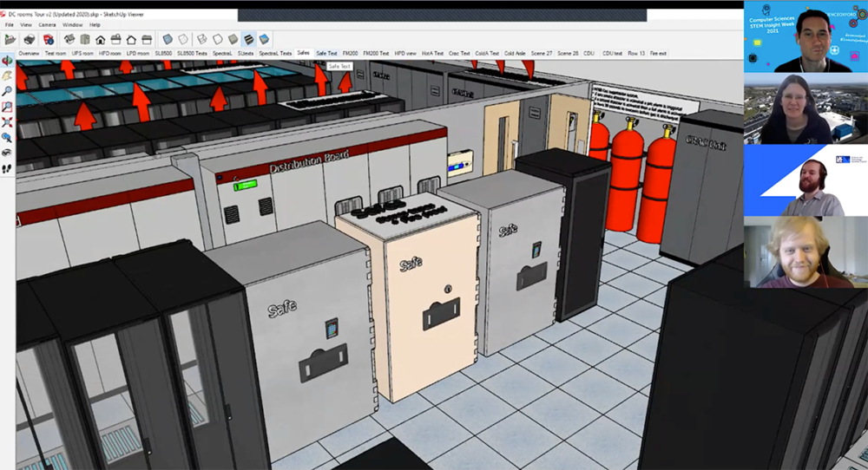
Task: Open the Window menu
Action: click(x=73, y=25)
